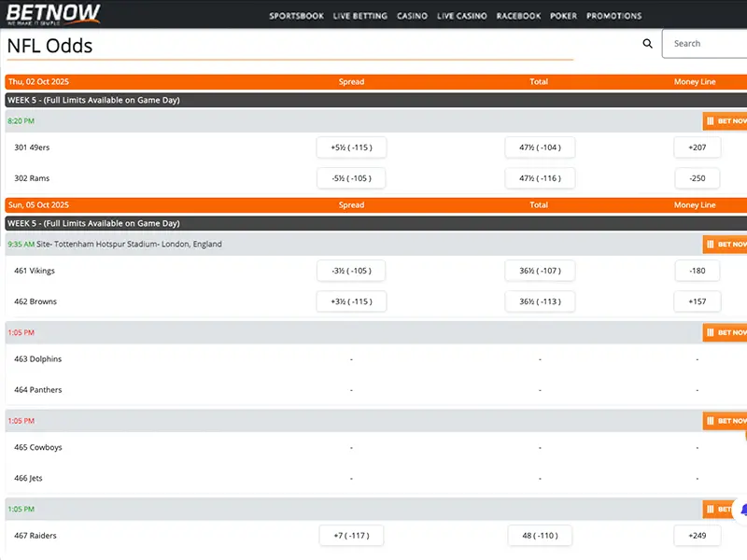
Task: Select Vikings spread -3½ (-105)
Action: (351, 271)
